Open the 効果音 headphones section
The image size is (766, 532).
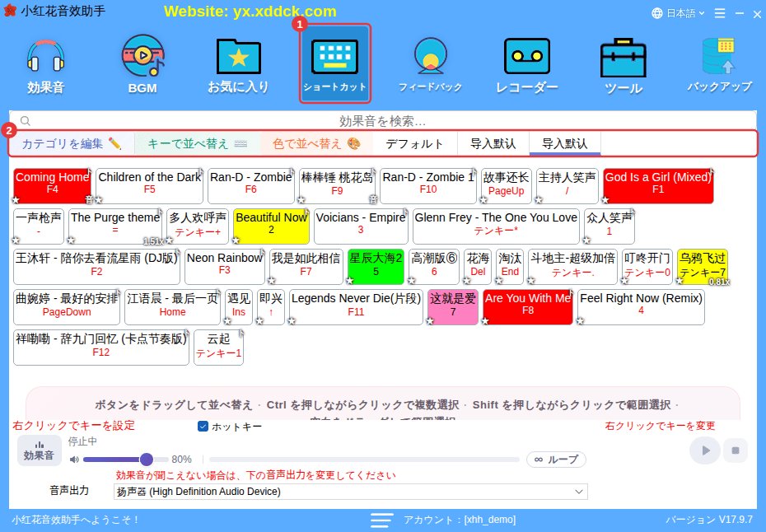tap(45, 66)
